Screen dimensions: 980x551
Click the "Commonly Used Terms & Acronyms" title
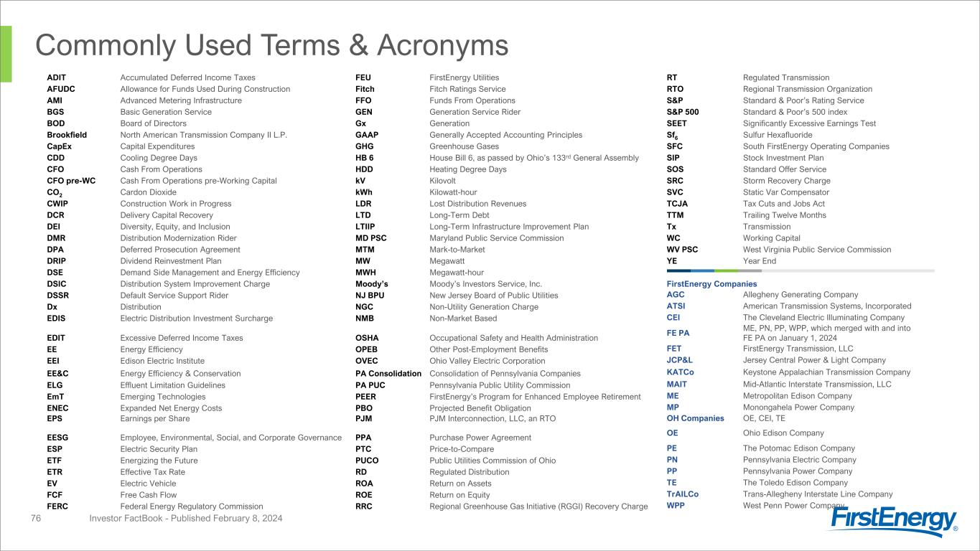pyautogui.click(x=272, y=46)
